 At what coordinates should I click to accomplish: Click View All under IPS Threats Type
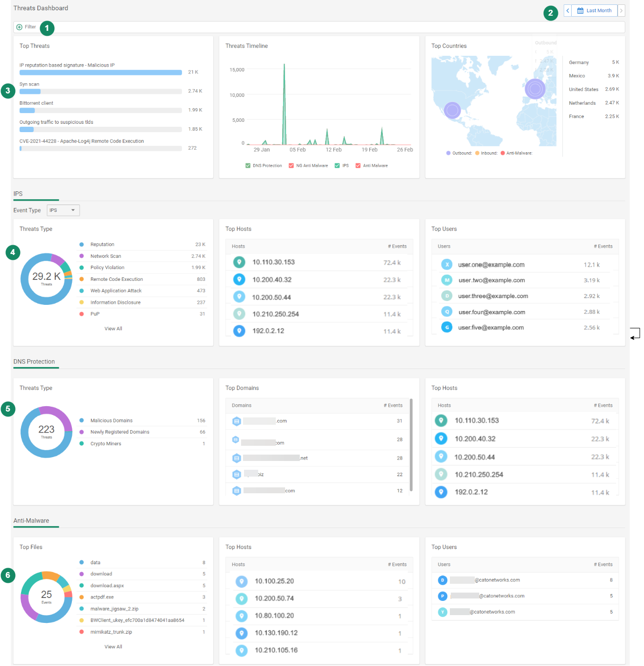pos(113,329)
